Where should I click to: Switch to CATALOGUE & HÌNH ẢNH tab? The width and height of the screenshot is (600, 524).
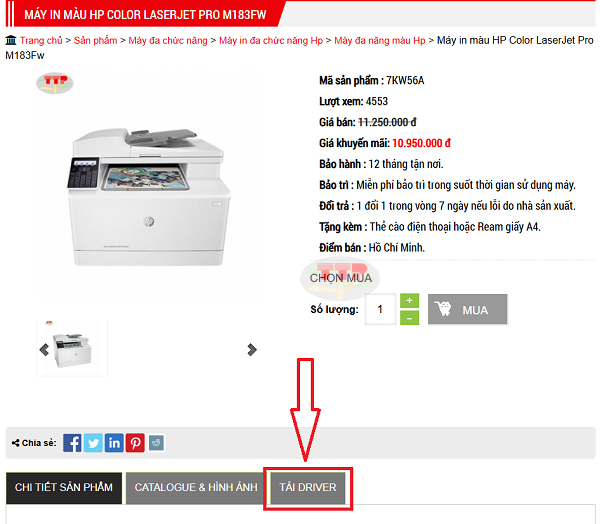click(x=195, y=488)
